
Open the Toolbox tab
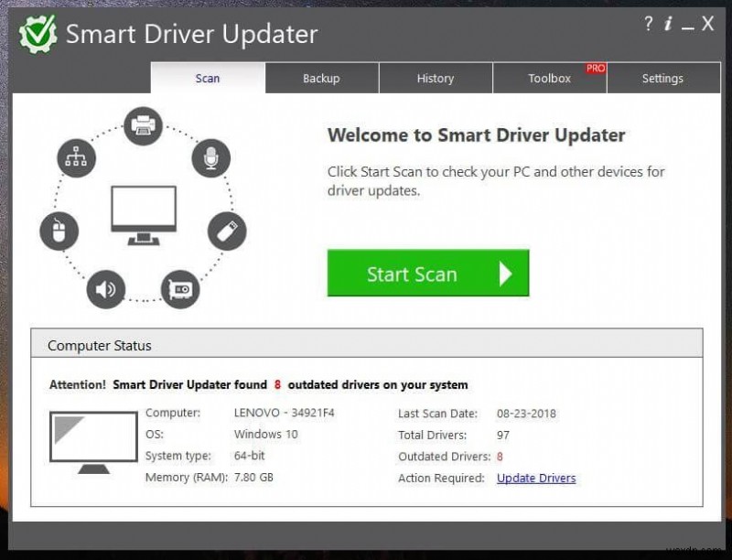(550, 78)
